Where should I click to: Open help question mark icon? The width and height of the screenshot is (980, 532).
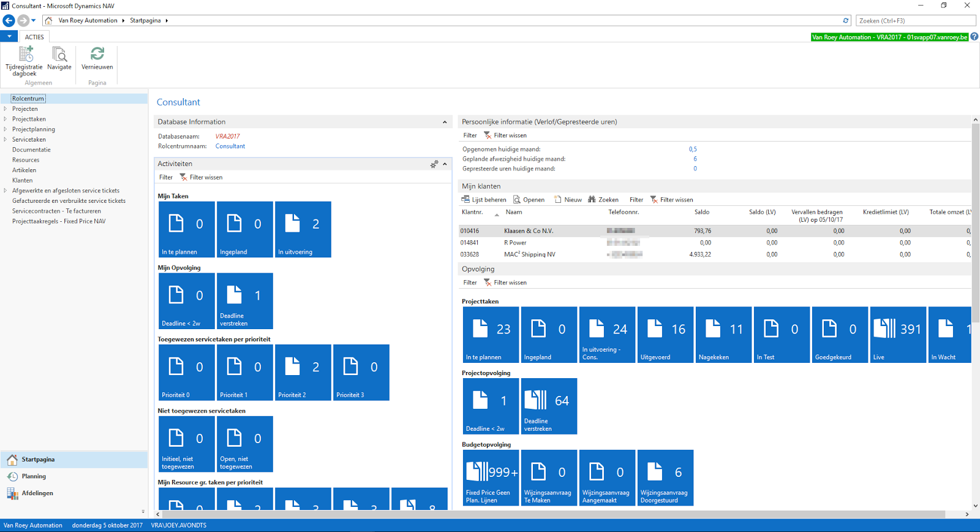tap(974, 37)
